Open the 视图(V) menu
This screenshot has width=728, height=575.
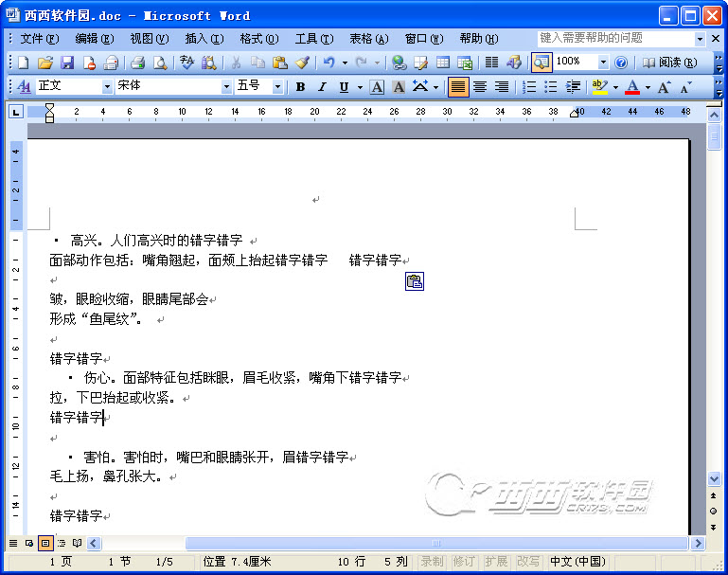pyautogui.click(x=150, y=39)
